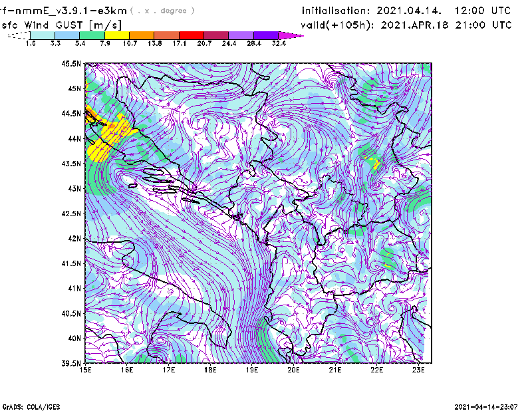Click the '12:00 UTC' initialisation time
Viewport: 532px width, 411px height.
[483, 11]
